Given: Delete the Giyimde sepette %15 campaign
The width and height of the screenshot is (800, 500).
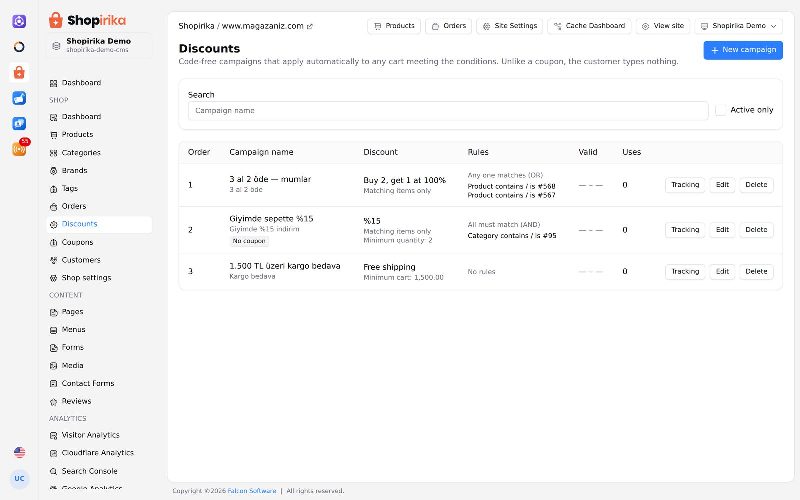Looking at the screenshot, I should point(756,230).
